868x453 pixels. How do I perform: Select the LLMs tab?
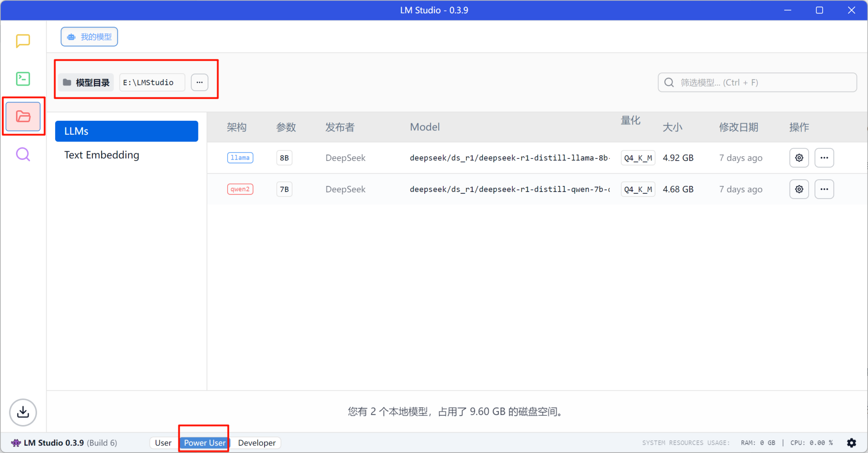pos(126,131)
